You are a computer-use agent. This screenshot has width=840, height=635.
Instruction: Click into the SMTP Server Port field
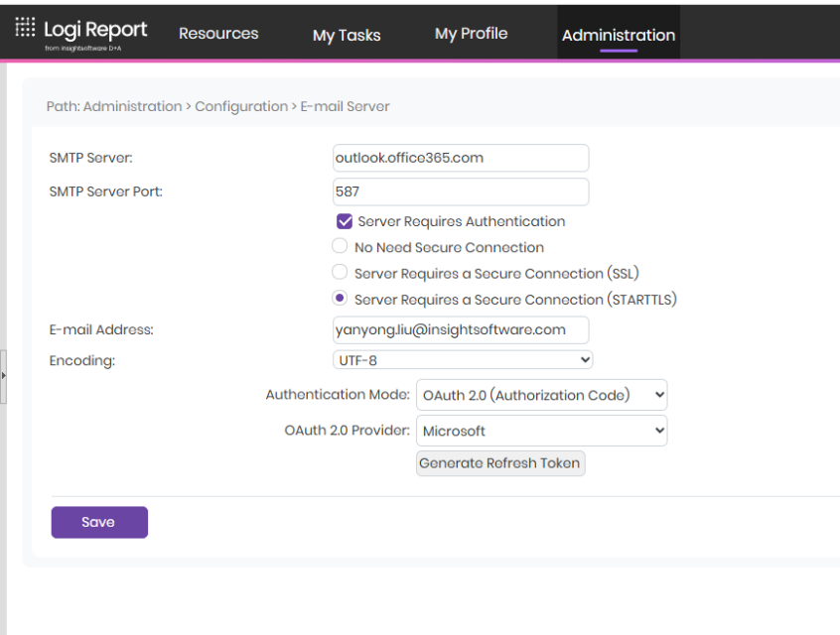click(461, 191)
